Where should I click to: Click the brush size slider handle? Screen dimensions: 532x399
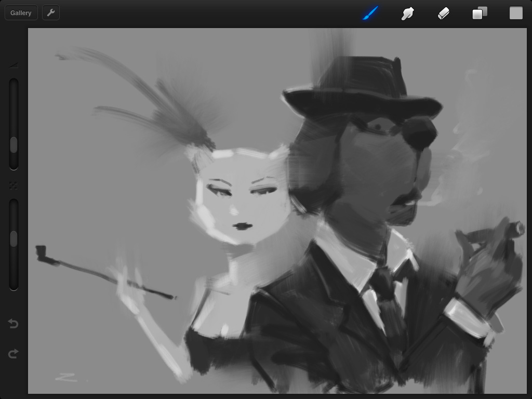[14, 145]
